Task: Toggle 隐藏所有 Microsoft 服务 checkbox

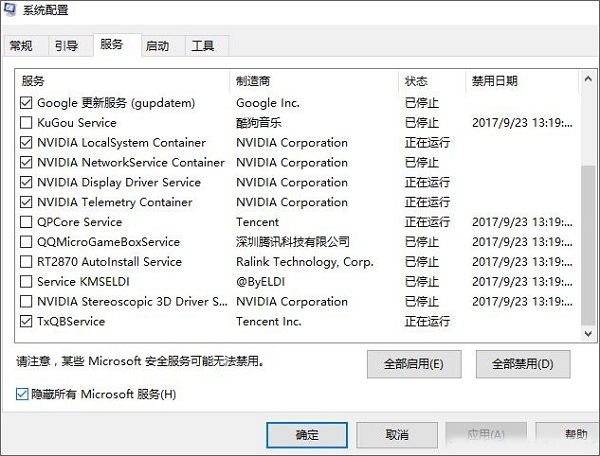Action: click(x=22, y=394)
